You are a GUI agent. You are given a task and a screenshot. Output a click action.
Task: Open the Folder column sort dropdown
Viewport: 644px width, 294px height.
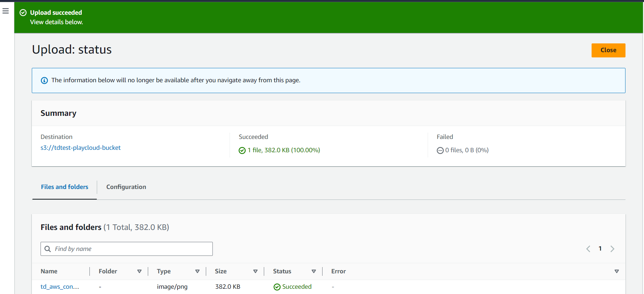click(139, 271)
